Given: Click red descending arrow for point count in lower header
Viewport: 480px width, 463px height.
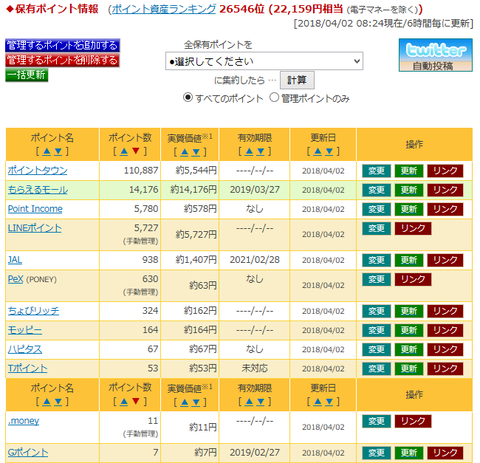Looking at the screenshot, I should click(x=135, y=402).
